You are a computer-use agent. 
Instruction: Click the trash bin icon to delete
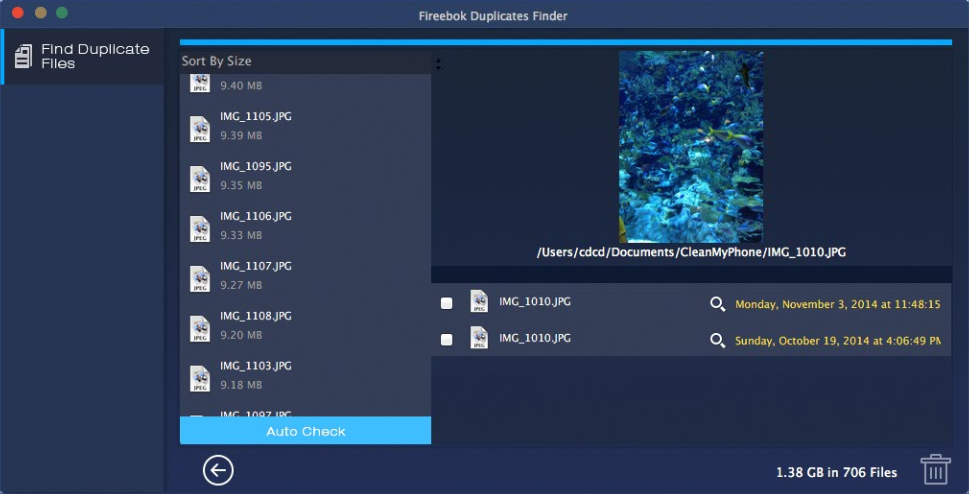935,469
